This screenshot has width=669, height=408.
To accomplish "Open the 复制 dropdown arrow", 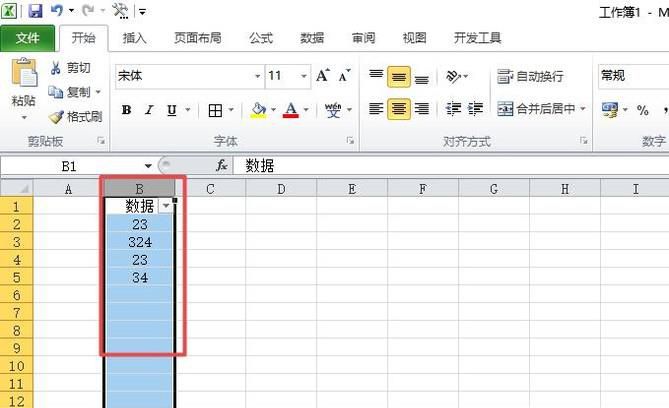I will (98, 92).
